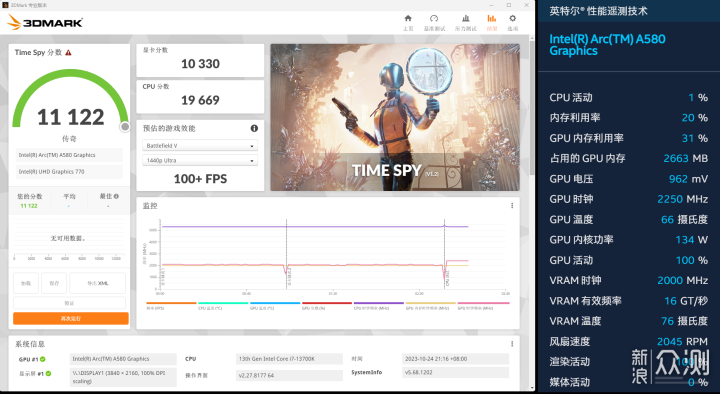Click the 3DMark window vertical scrollbar
This screenshot has height=394, width=720.
click(532, 108)
